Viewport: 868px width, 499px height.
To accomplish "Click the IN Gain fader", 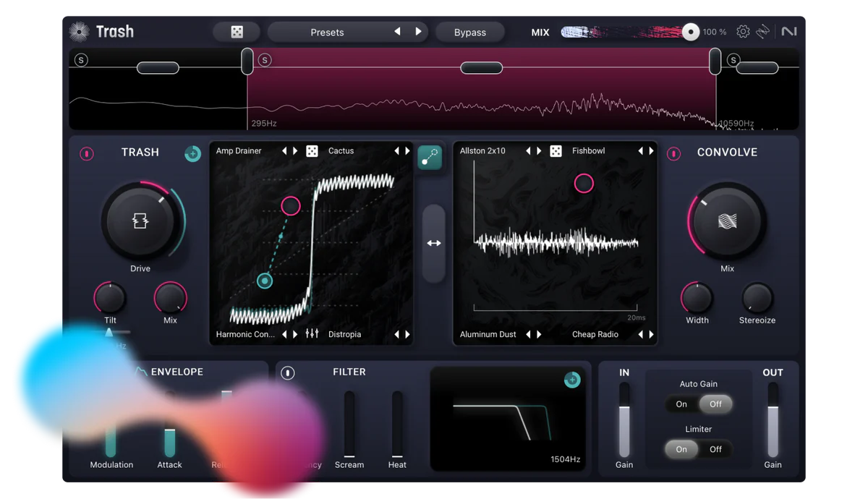I will [624, 420].
